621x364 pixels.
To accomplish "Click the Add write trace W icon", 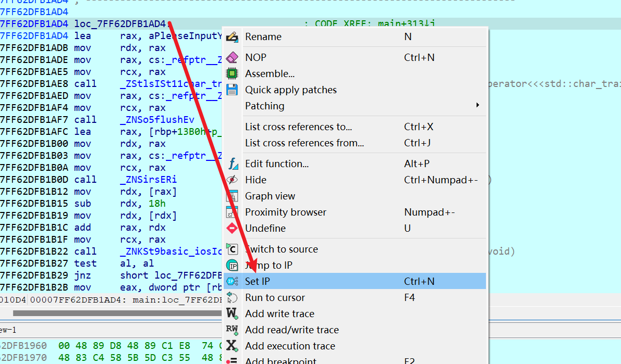I will (232, 314).
